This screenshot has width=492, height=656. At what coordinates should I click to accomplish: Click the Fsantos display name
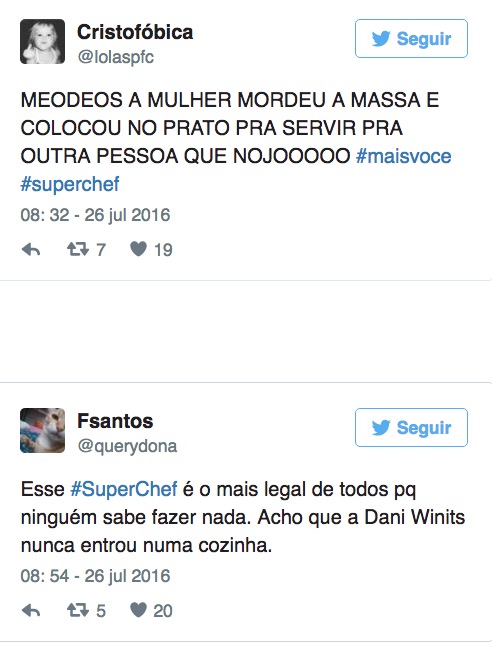(115, 421)
